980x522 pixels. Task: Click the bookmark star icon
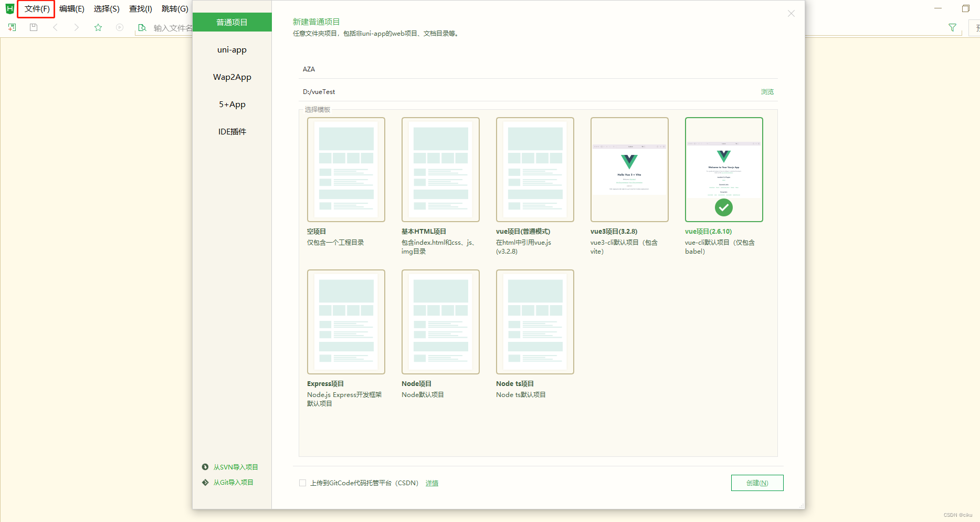tap(98, 27)
